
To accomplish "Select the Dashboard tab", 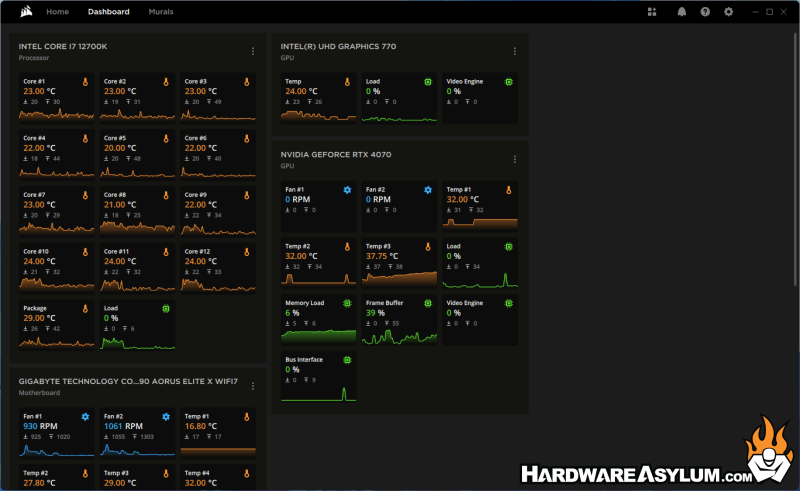I will (108, 12).
